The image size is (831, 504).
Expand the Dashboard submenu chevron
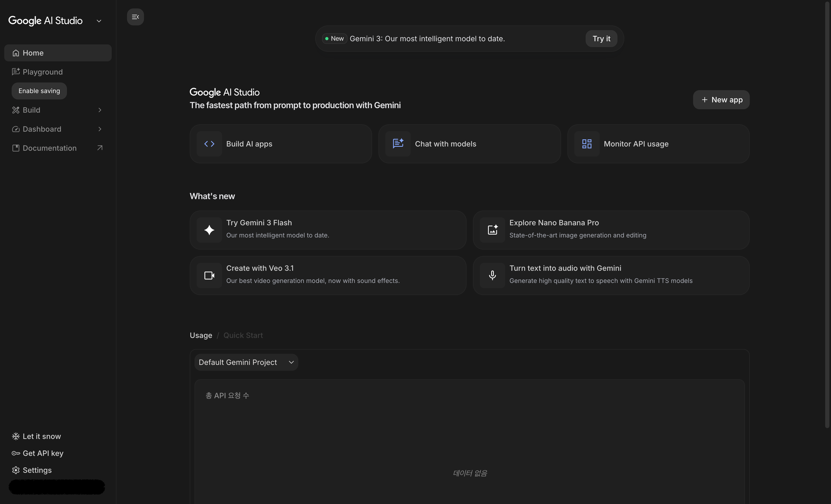(100, 129)
